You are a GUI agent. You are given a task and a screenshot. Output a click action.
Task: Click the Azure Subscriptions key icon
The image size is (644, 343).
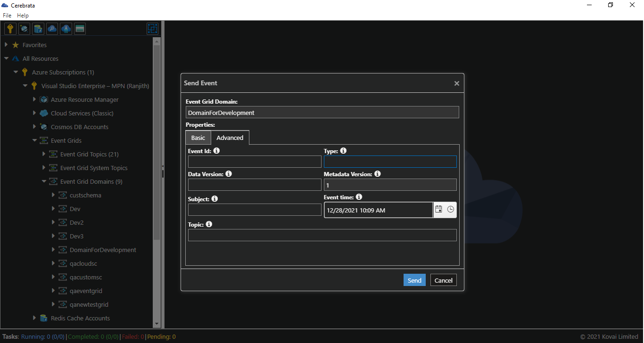pyautogui.click(x=25, y=72)
